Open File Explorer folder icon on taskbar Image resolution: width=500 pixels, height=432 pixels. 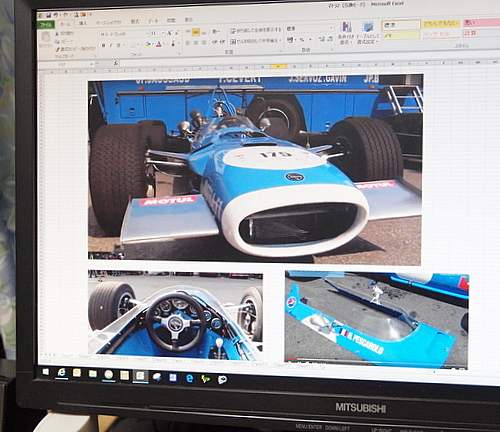click(x=93, y=374)
